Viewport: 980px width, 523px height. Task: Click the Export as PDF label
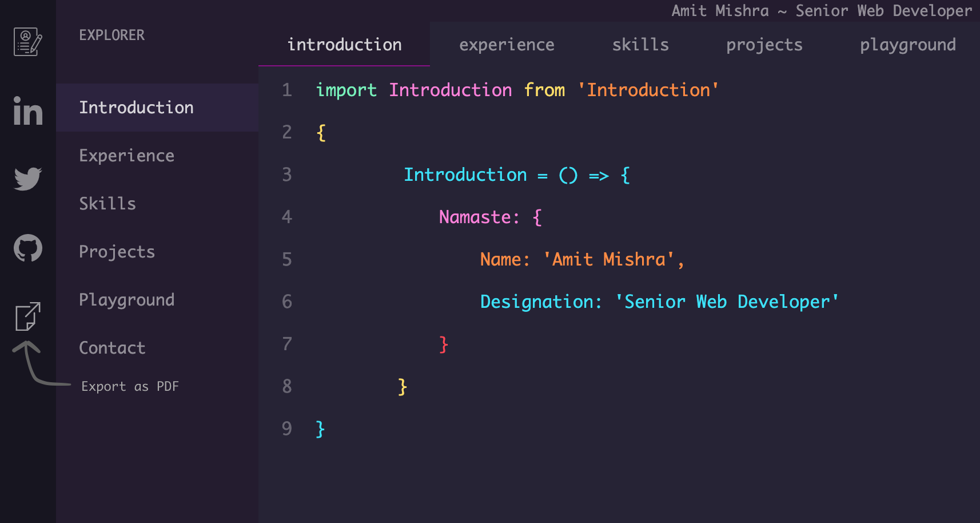tap(130, 386)
